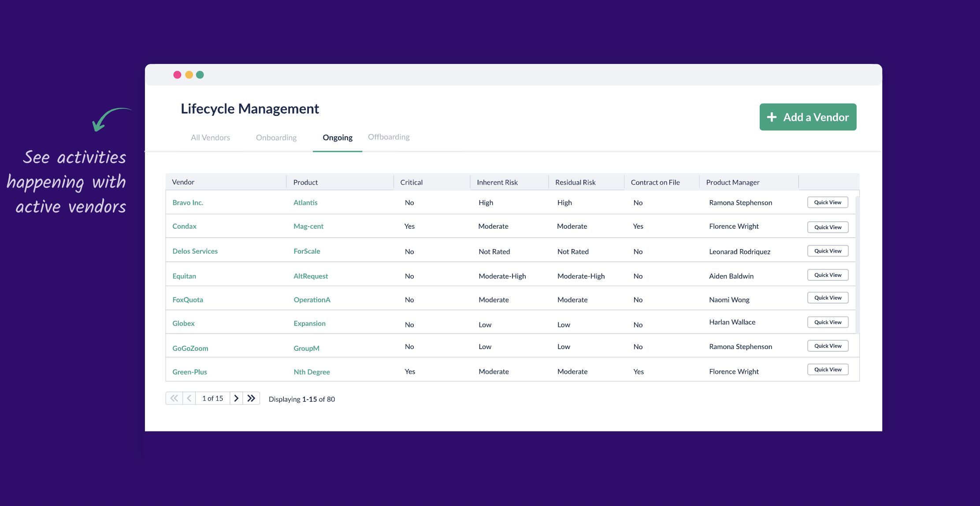The height and width of the screenshot is (506, 980).
Task: Open Quick View for Green-Plus row
Action: tap(828, 369)
